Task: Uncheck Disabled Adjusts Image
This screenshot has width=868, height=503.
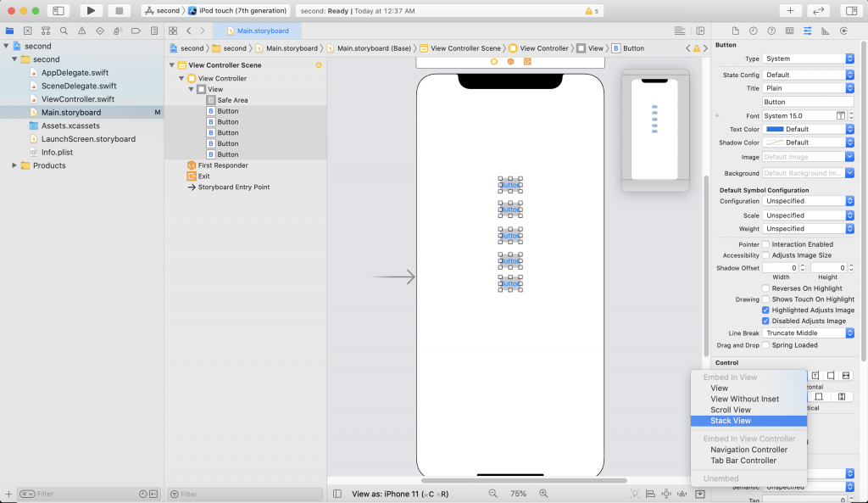Action: (x=765, y=321)
